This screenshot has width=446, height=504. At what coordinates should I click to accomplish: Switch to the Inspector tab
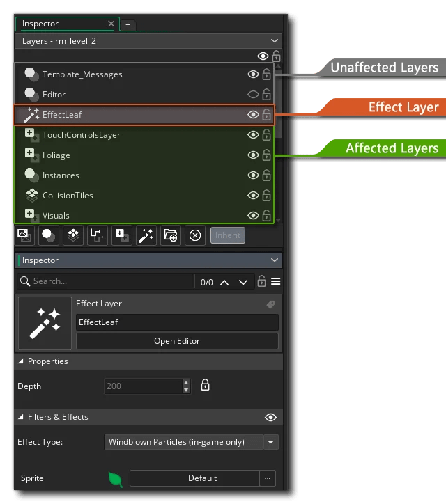(40, 24)
